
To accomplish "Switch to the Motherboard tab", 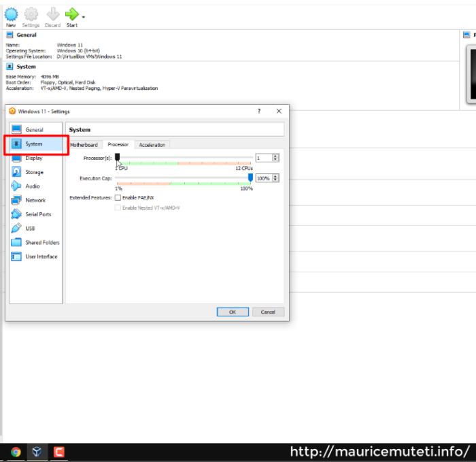I will tap(84, 145).
